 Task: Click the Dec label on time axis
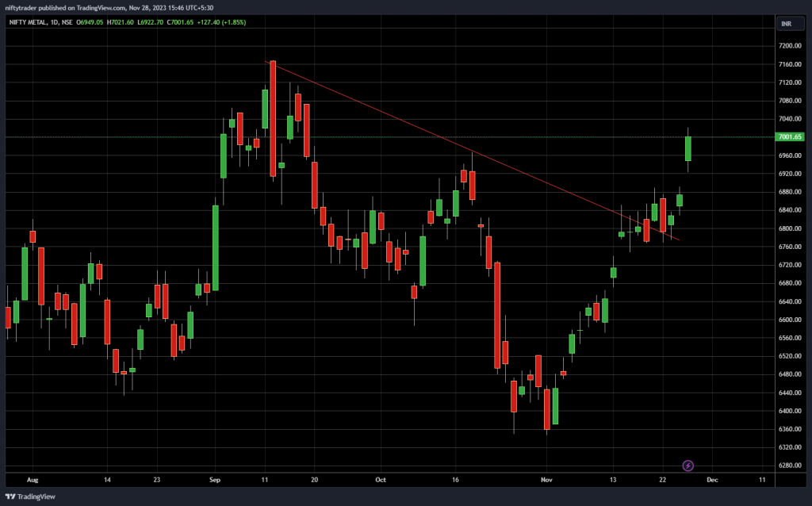(x=711, y=480)
